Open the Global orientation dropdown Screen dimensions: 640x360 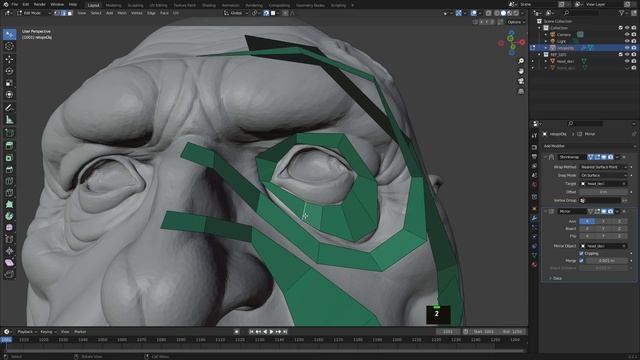point(235,13)
